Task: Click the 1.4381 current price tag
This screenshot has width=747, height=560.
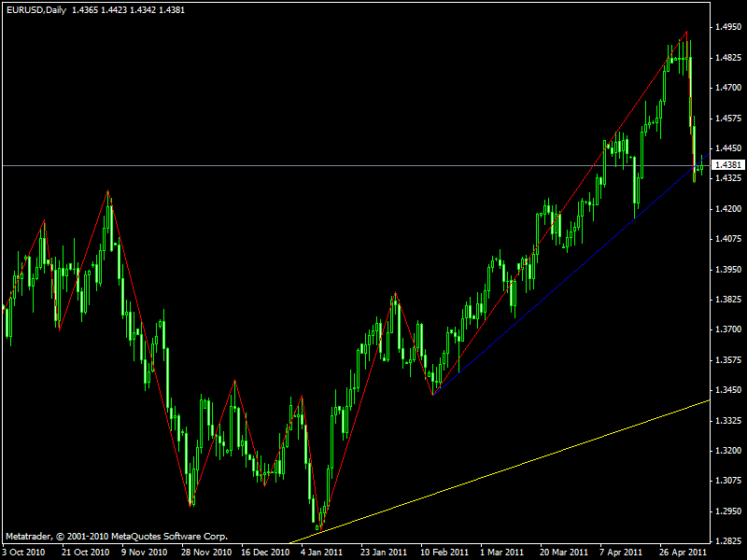Action: [x=727, y=165]
